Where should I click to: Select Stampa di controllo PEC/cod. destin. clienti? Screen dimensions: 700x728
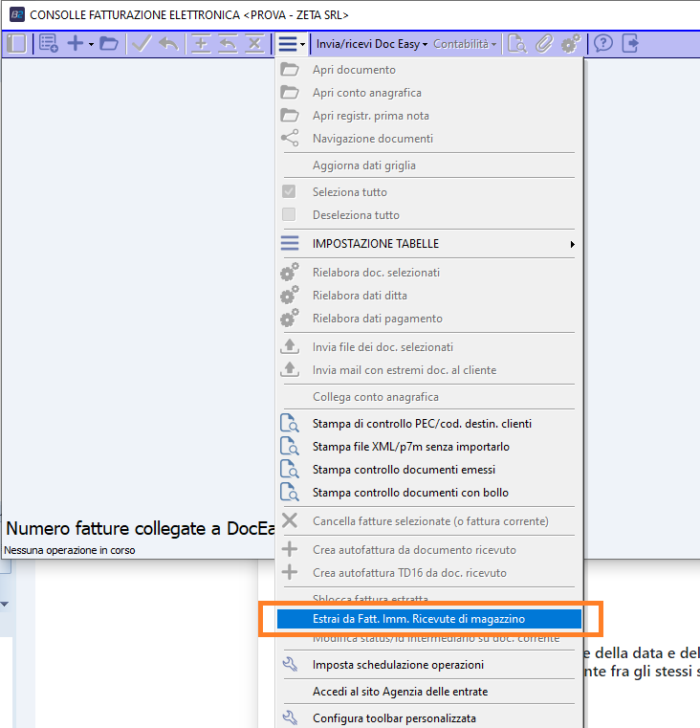coord(429,424)
